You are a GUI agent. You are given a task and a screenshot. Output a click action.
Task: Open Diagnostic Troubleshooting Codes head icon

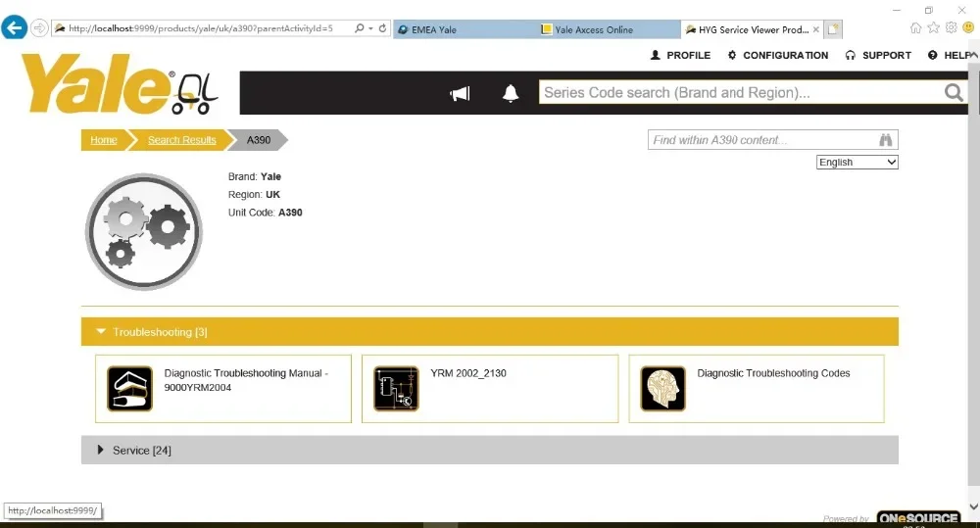click(663, 389)
